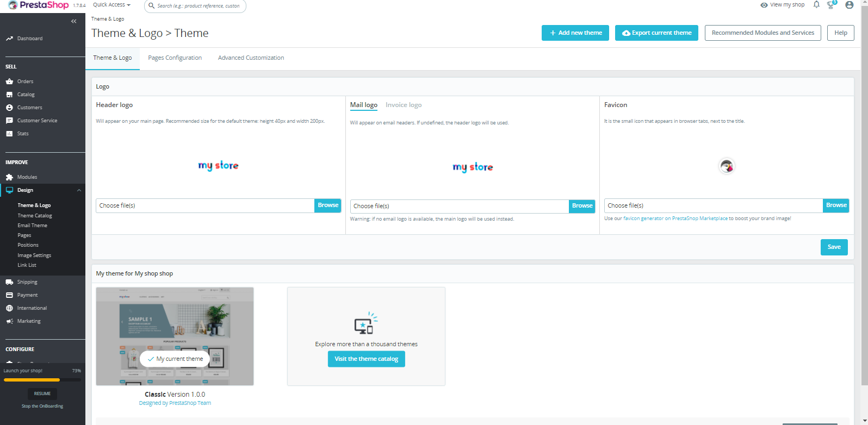Open the Customers section
Viewport: 868px width, 425px height.
point(29,108)
